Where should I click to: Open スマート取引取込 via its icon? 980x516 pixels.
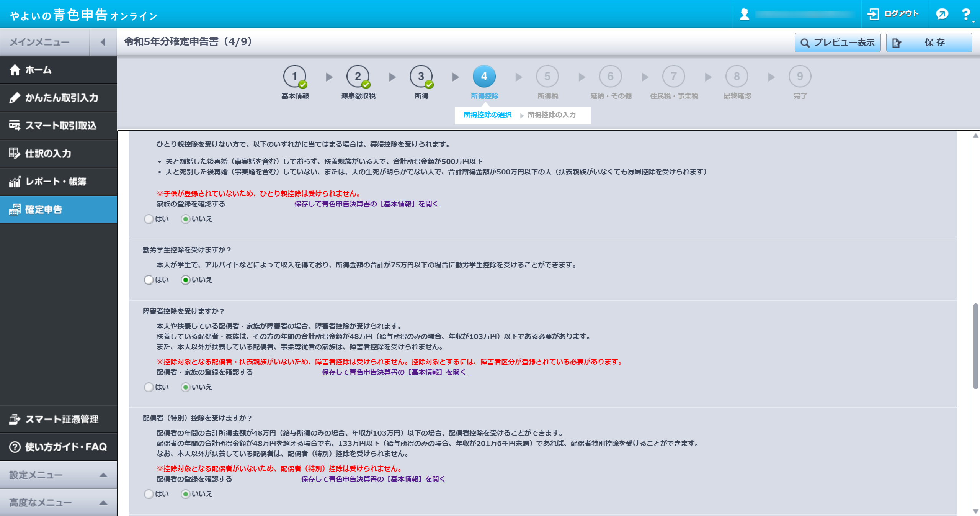point(15,126)
